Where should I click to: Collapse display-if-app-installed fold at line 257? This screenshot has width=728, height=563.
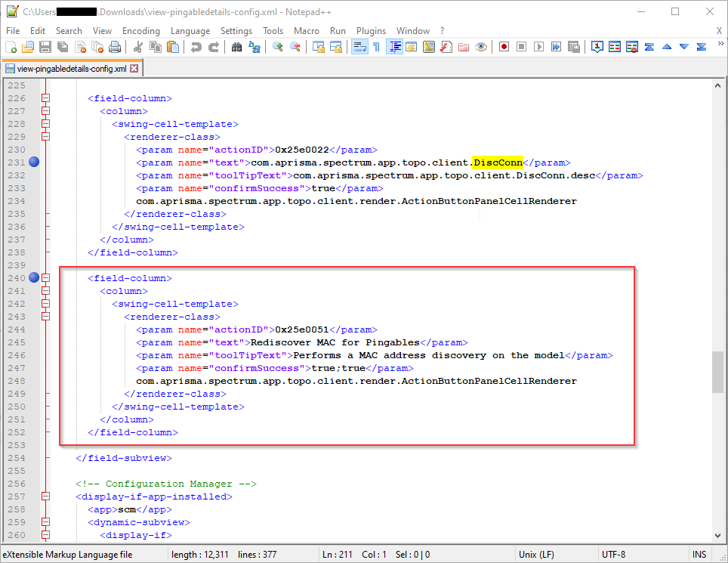click(45, 496)
